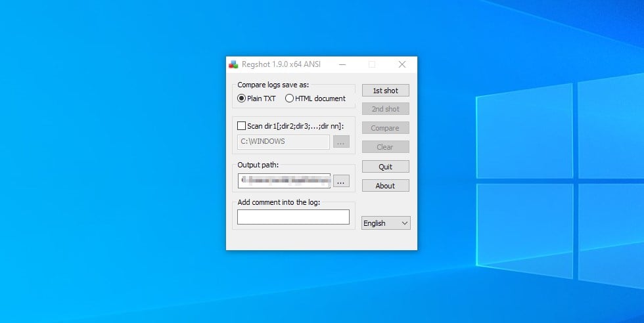This screenshot has width=644, height=323.
Task: Click browse button next to C:\WINDOWS field
Action: coord(341,142)
